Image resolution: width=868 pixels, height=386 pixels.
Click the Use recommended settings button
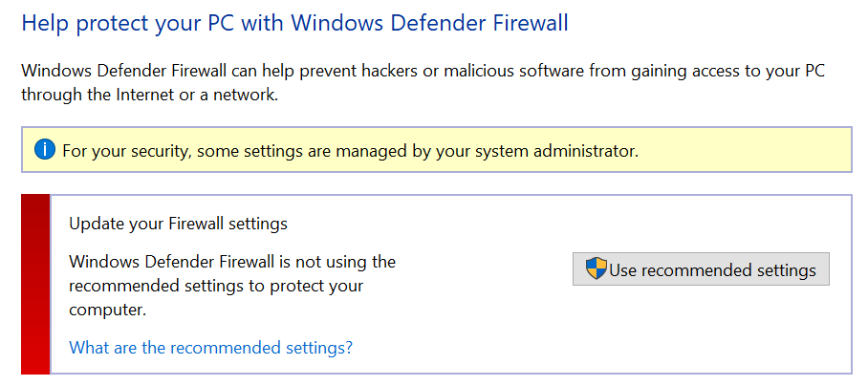(x=701, y=269)
